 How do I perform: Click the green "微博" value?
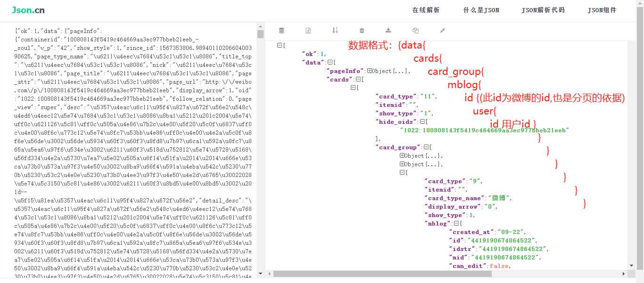coord(499,198)
